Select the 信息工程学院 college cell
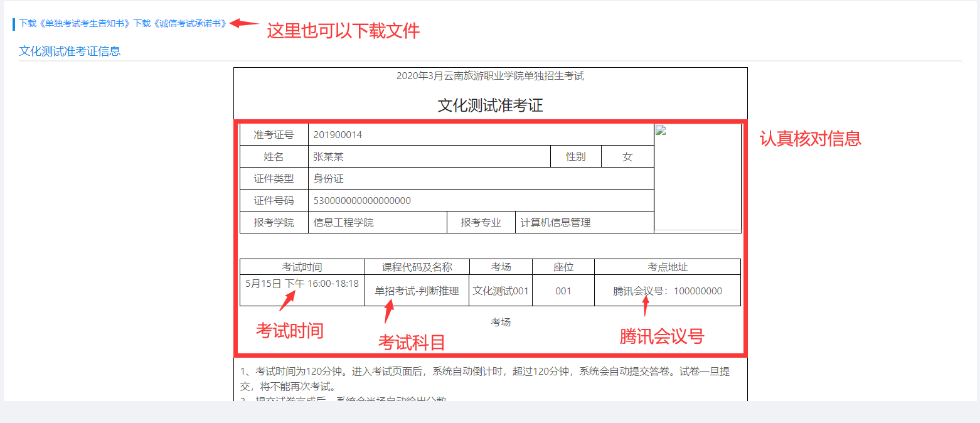The width and height of the screenshot is (980, 423). (344, 222)
